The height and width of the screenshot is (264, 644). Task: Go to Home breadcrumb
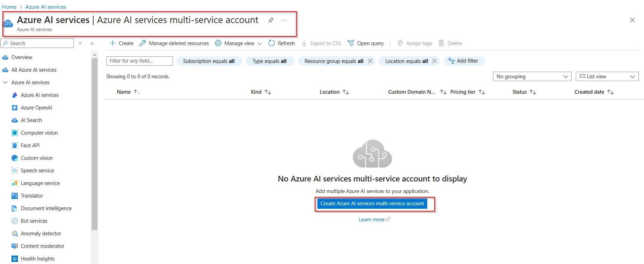pos(9,7)
